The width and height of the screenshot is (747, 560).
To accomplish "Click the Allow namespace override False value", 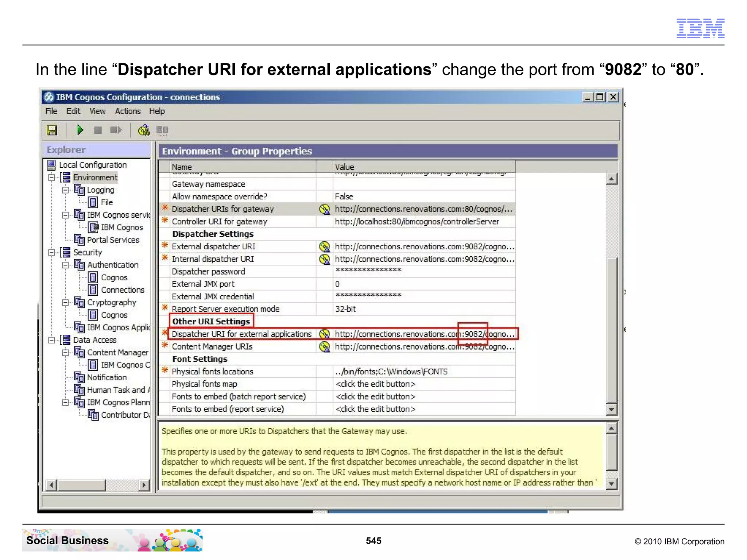I will (x=425, y=197).
